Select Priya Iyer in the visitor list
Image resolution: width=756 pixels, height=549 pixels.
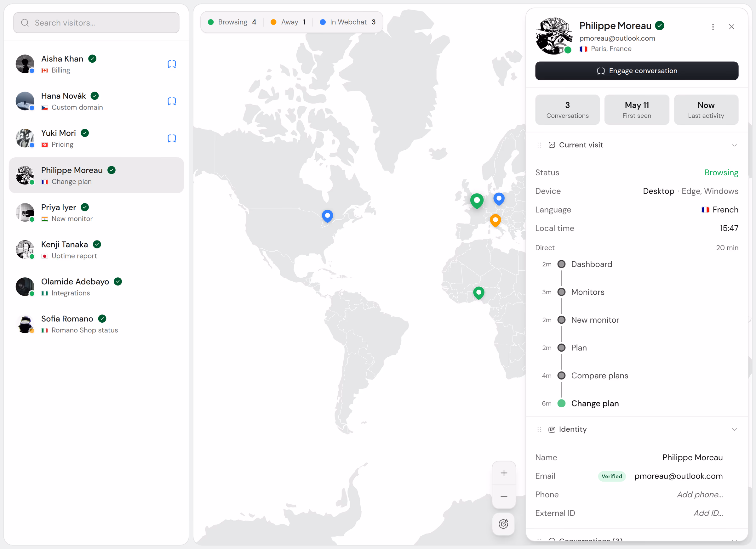[x=96, y=213]
